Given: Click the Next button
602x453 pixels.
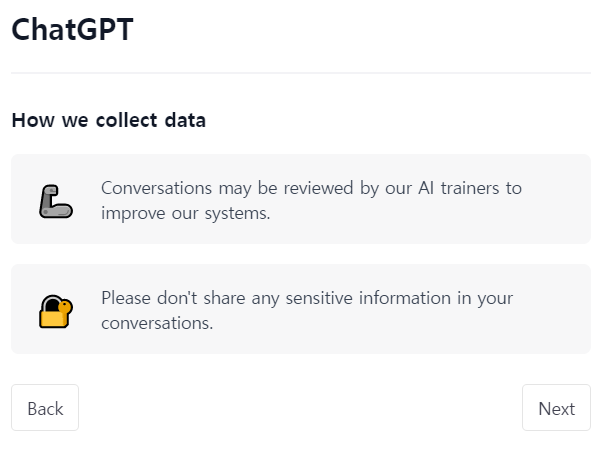Looking at the screenshot, I should [556, 408].
